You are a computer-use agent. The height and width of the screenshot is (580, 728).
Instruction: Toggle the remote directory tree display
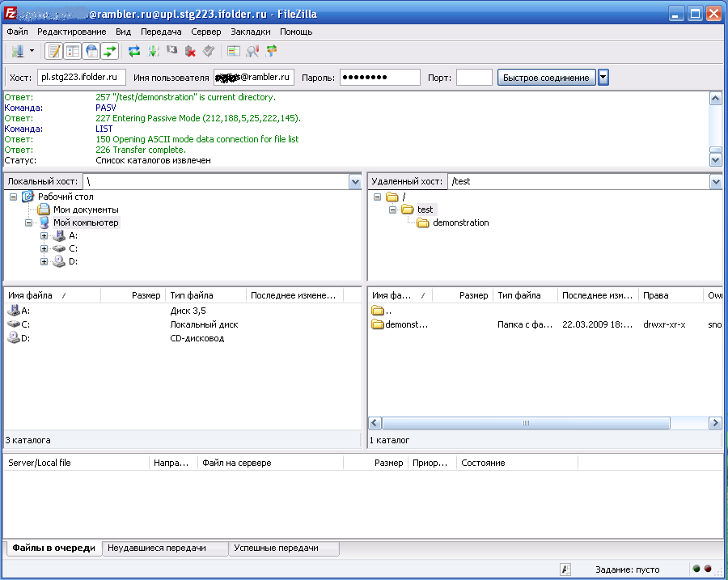click(x=91, y=51)
